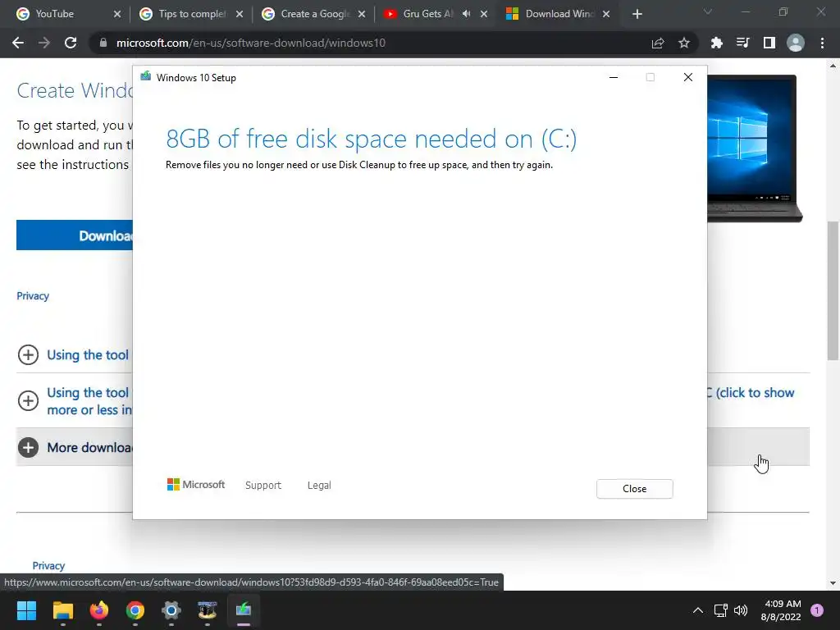
Task: Share this page icon
Action: pyautogui.click(x=658, y=43)
